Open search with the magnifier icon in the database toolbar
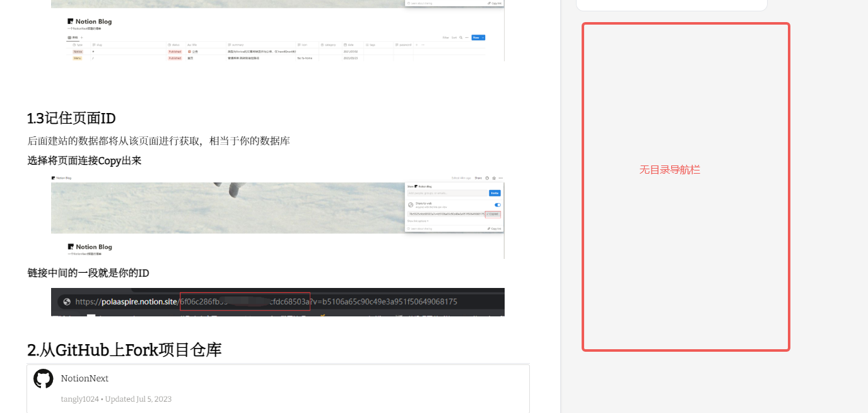 [460, 37]
